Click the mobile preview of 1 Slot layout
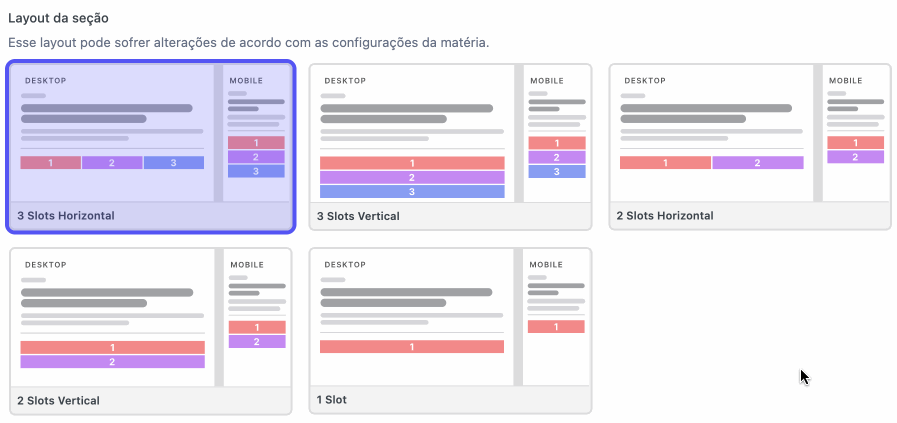 pos(557,317)
